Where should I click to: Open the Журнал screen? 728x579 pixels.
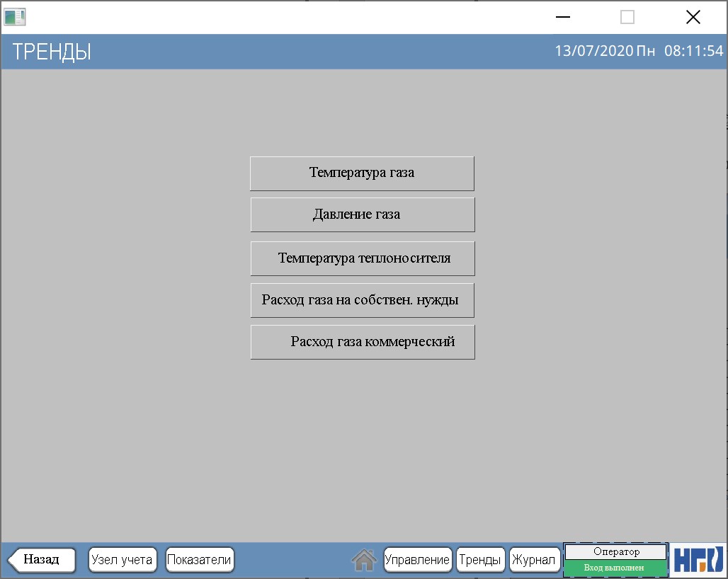(x=533, y=560)
